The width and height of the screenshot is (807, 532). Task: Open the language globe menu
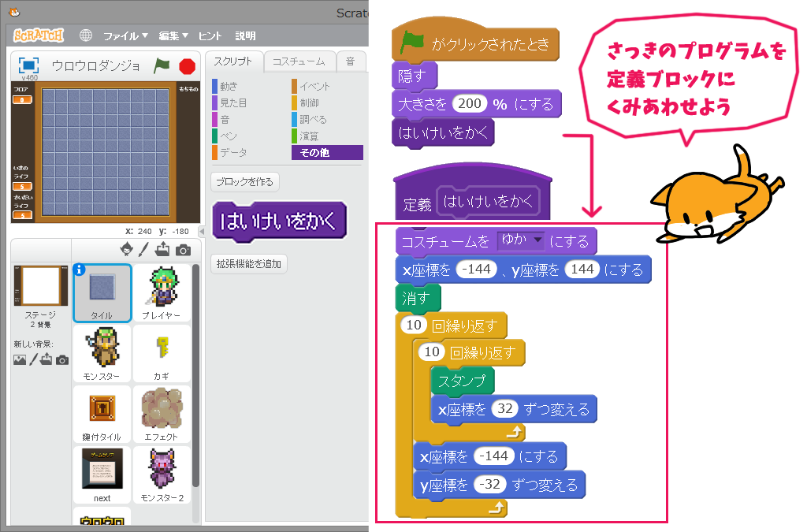pyautogui.click(x=86, y=35)
